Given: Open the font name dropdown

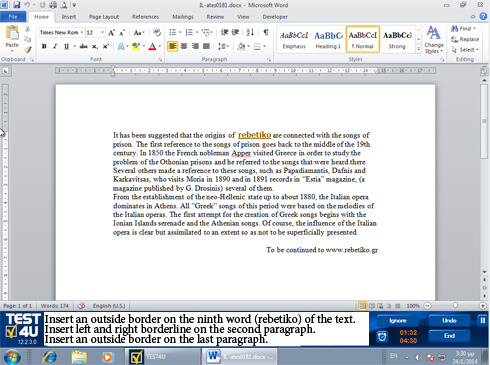Looking at the screenshot, I should point(82,32).
